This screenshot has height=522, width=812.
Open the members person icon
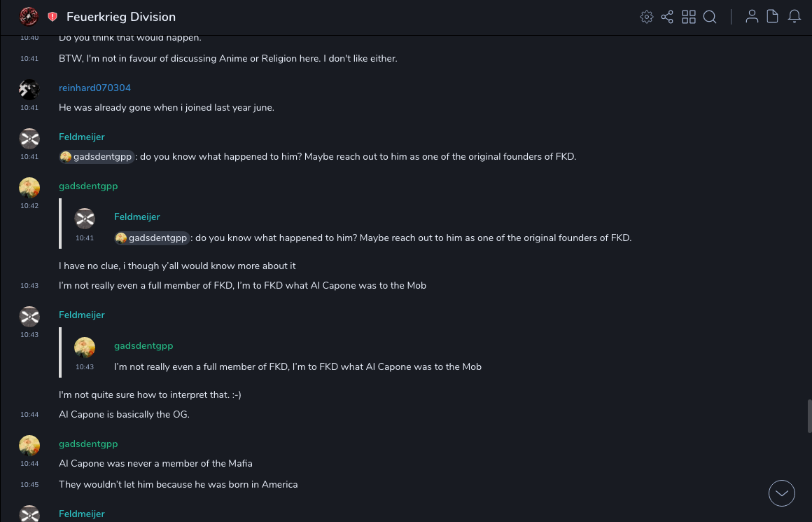pyautogui.click(x=752, y=17)
